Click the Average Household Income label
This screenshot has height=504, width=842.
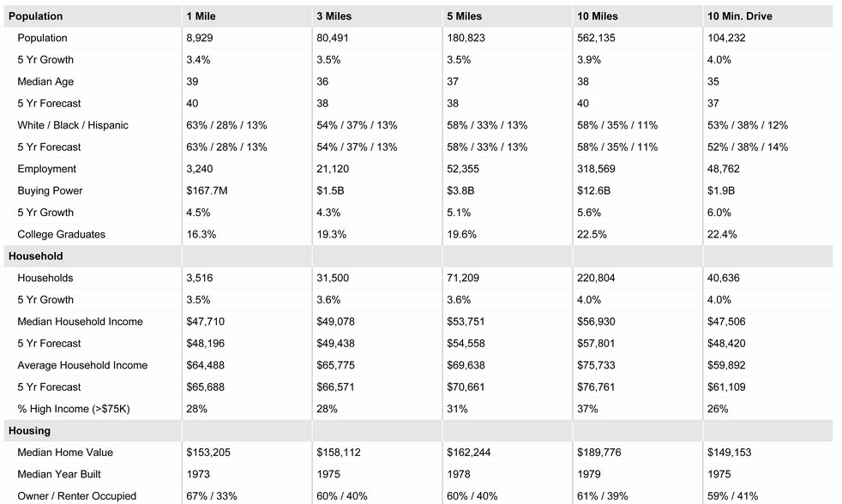82,365
